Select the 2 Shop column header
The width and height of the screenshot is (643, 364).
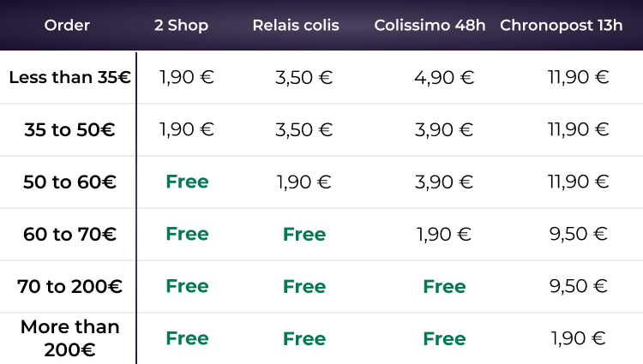[181, 25]
